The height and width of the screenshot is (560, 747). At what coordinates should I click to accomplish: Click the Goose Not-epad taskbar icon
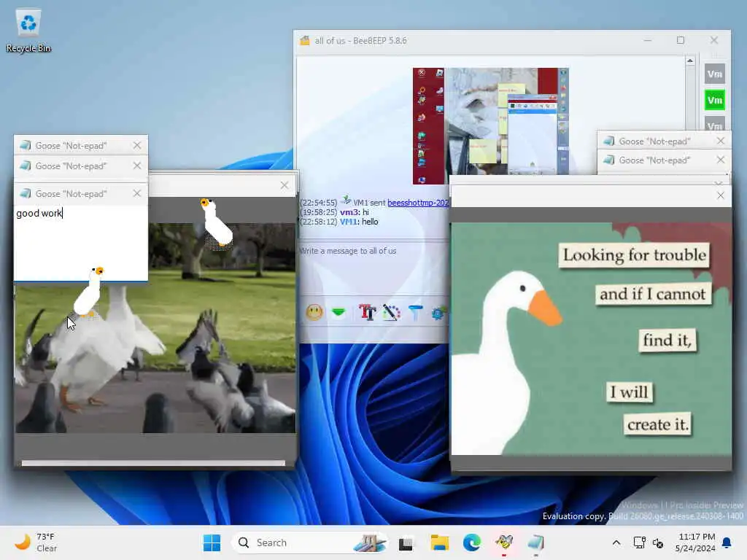(536, 542)
